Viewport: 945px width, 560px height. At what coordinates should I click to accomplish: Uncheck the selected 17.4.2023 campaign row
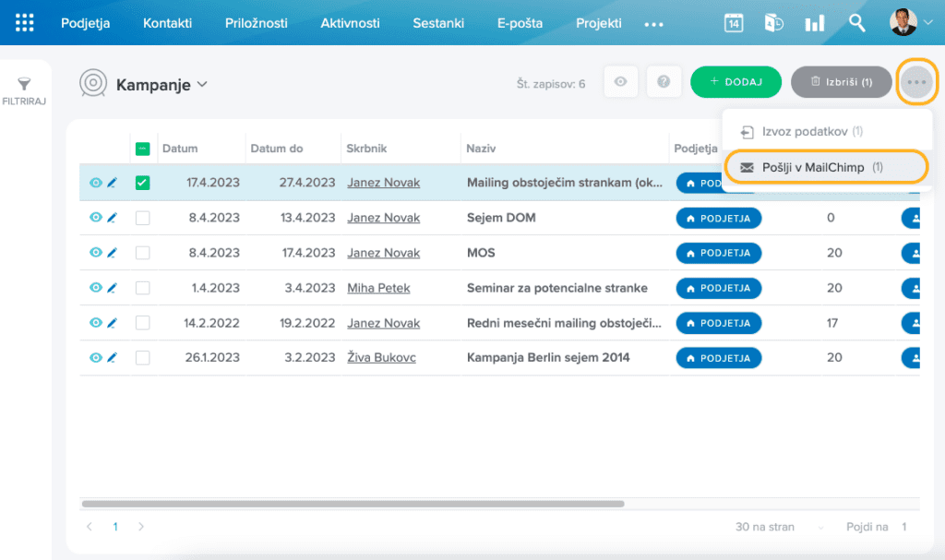[142, 183]
